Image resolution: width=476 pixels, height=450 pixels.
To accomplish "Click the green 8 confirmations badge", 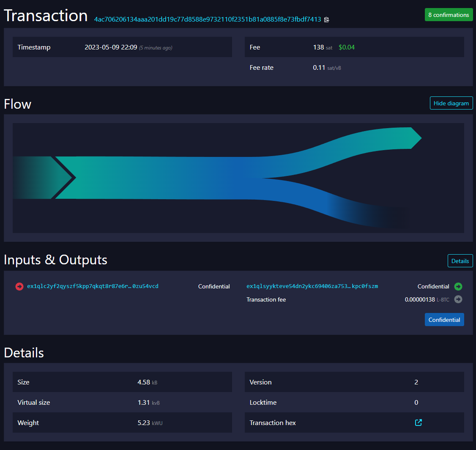I will pos(449,14).
